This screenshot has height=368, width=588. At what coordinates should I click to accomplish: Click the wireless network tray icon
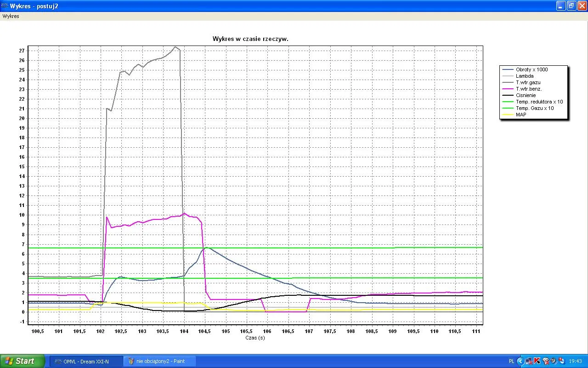tap(545, 361)
